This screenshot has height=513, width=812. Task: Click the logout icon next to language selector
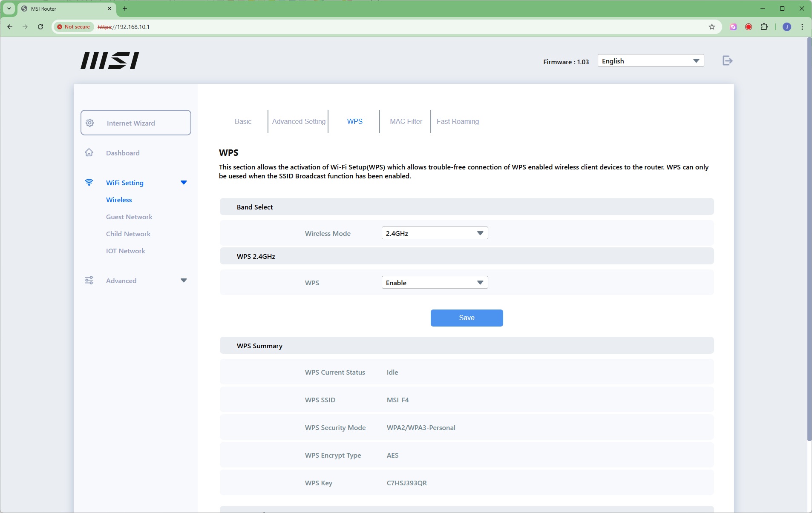click(x=727, y=61)
